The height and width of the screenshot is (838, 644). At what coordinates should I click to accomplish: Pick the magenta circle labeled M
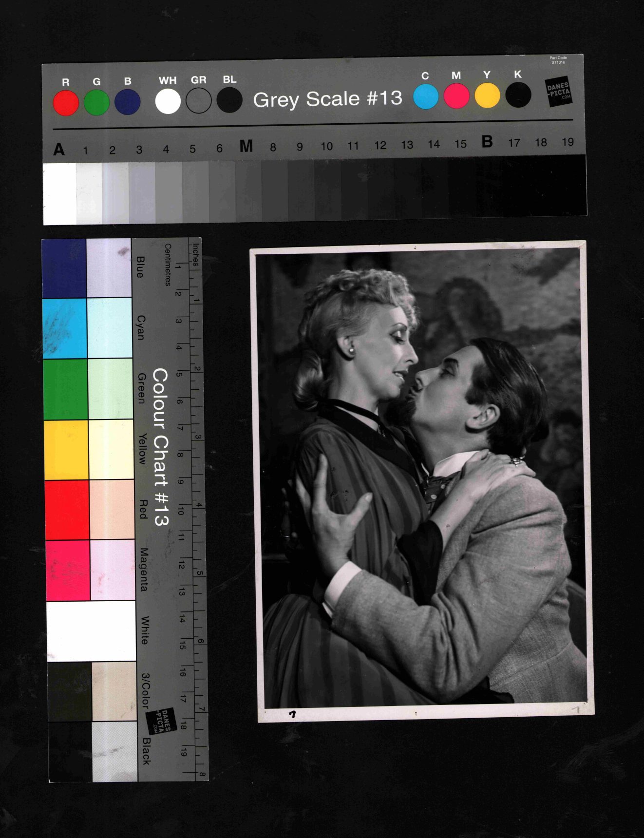(x=456, y=95)
